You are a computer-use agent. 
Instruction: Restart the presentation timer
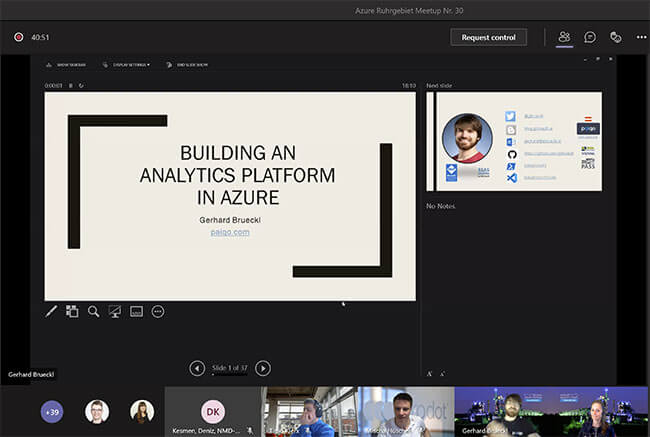pos(81,85)
